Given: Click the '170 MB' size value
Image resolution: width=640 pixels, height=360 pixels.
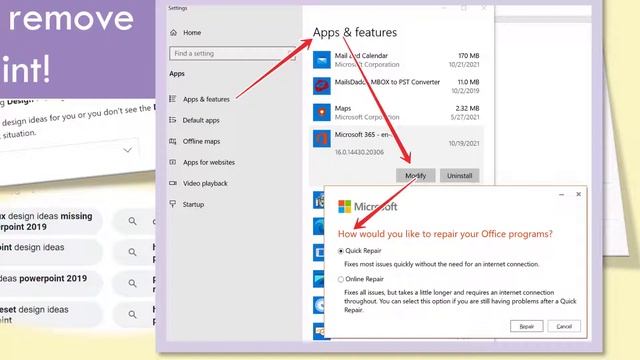Looking at the screenshot, I should click(x=468, y=56).
